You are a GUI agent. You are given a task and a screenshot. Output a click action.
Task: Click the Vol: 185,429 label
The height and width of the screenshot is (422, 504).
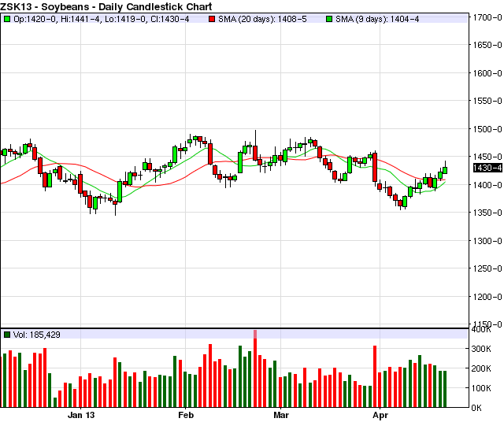click(37, 335)
